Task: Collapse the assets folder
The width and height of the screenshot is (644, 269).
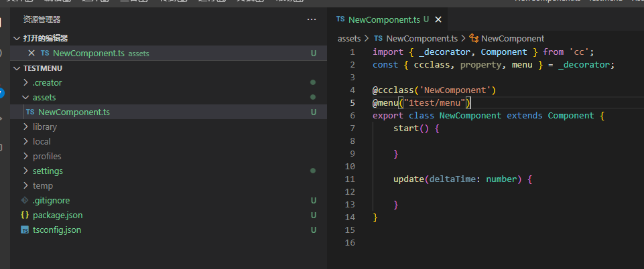Action: (25, 97)
